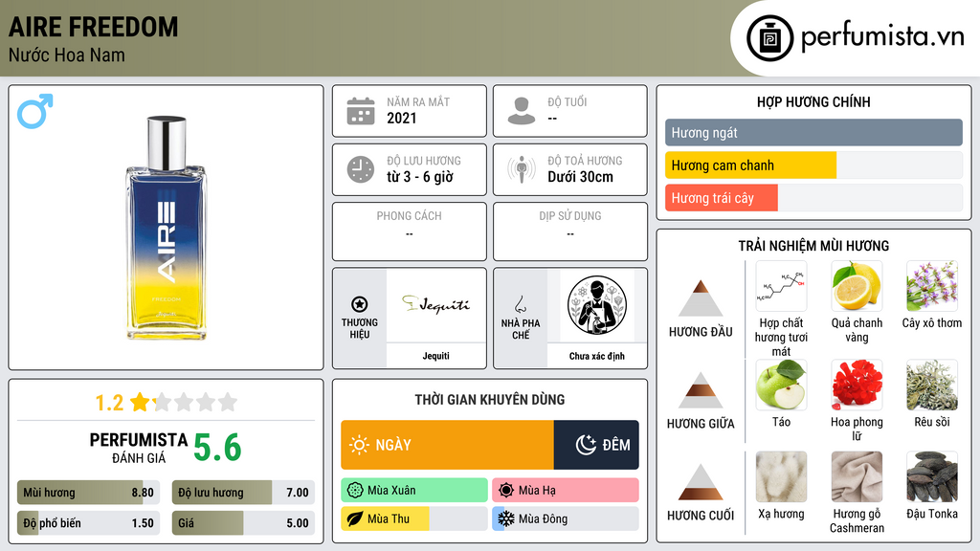
Task: Select the Cashmeran wood note image
Action: point(857,476)
